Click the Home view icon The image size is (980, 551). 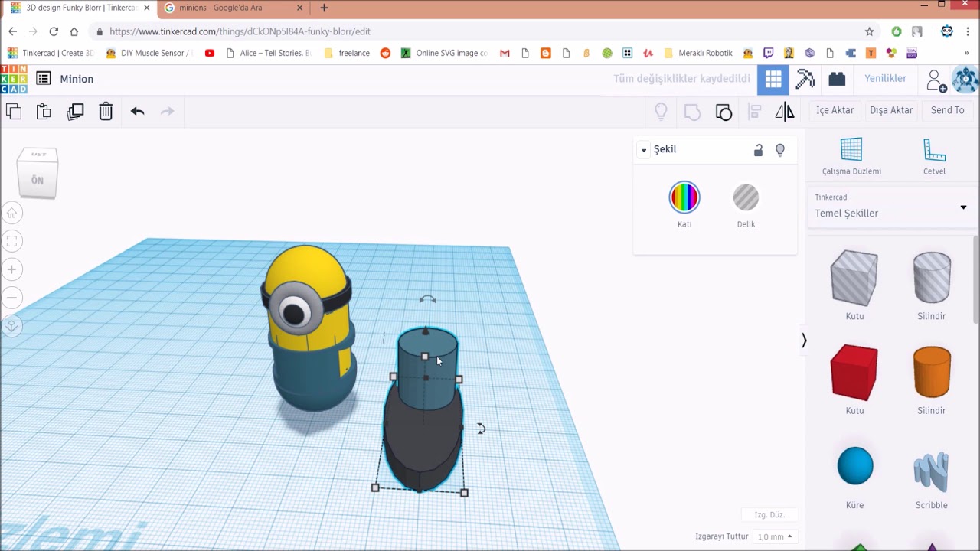[x=12, y=213]
